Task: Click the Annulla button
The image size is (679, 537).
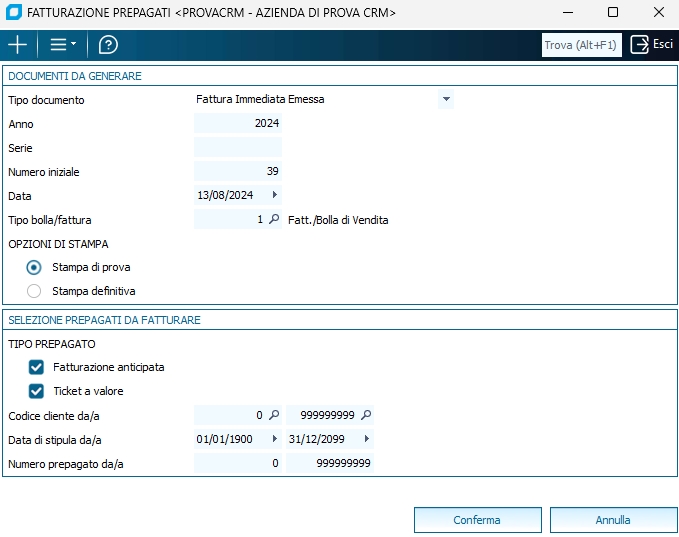Action: (613, 520)
